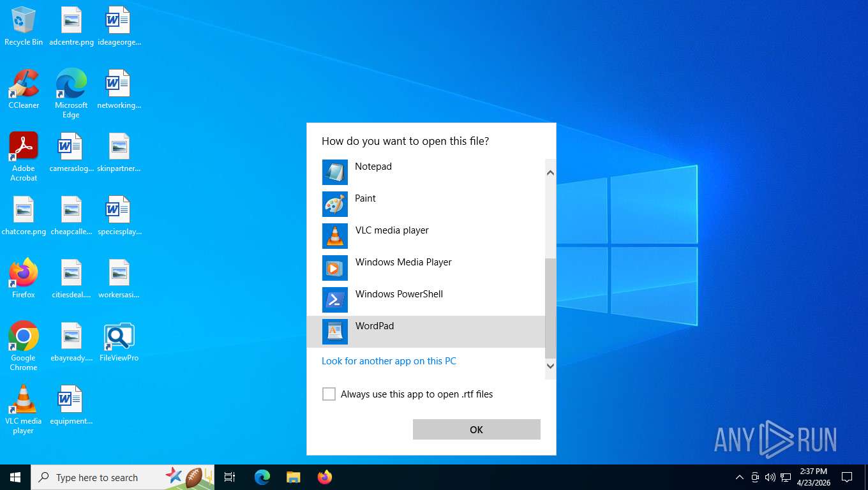Select ebayready image file on desktop
Screen dimensions: 868x490
[x=71, y=342]
